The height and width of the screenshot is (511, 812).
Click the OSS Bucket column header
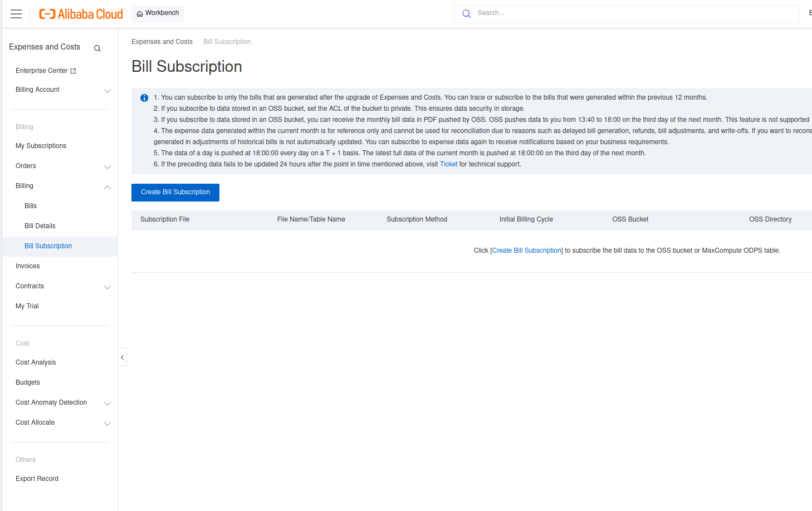pos(630,219)
